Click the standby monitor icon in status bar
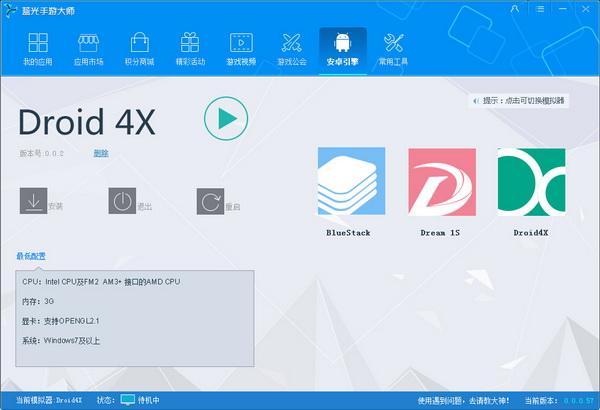This screenshot has height=410, width=600. pyautogui.click(x=127, y=400)
